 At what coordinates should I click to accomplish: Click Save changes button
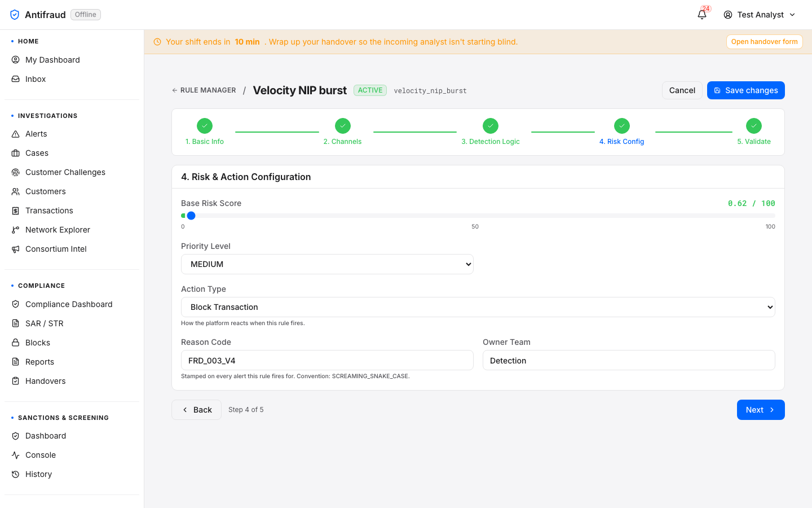(746, 90)
